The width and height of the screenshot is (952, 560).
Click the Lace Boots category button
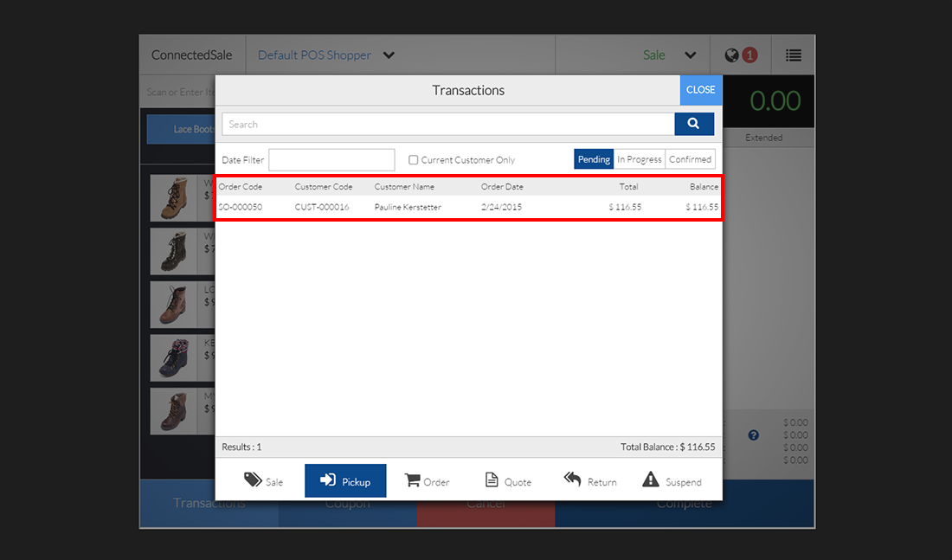181,129
